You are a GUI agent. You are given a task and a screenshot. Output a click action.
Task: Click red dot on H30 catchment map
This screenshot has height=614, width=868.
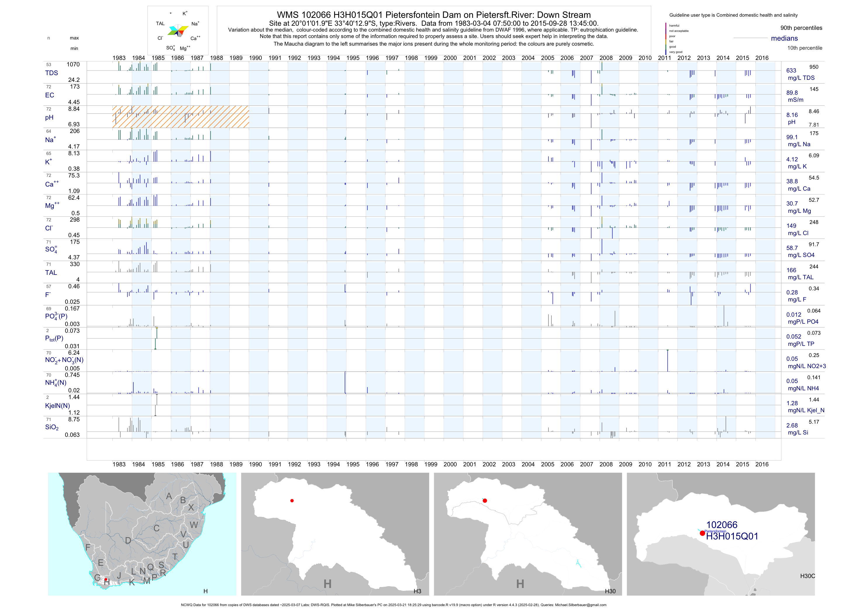pos(485,501)
